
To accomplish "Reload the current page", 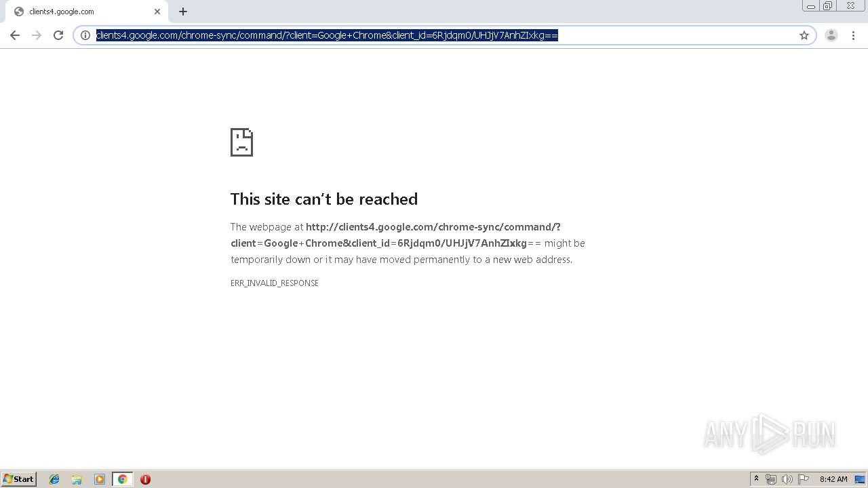I will point(58,35).
